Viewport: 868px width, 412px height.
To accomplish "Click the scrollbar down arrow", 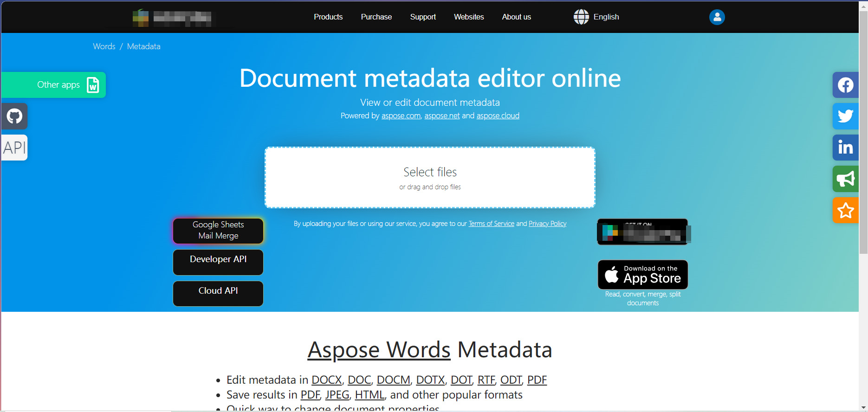I will (863, 408).
